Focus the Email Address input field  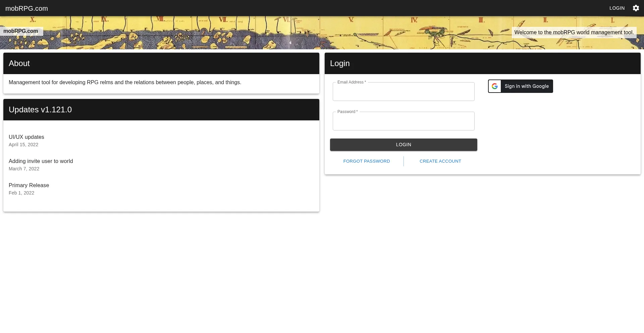pos(403,92)
